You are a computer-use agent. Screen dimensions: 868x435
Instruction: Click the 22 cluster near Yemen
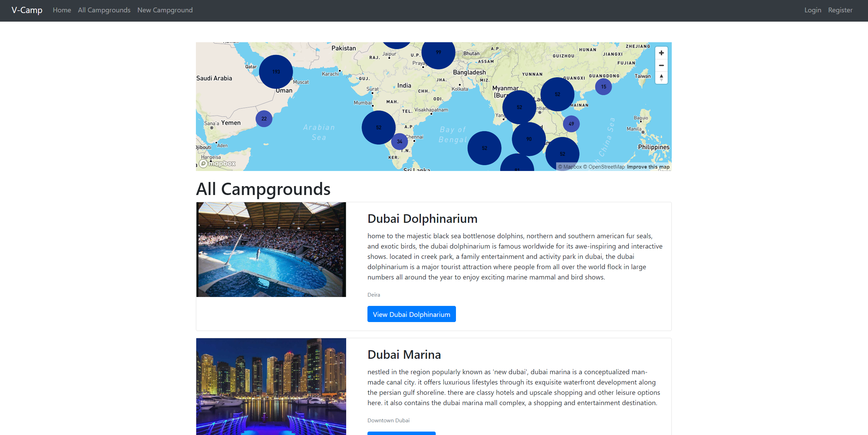[264, 119]
